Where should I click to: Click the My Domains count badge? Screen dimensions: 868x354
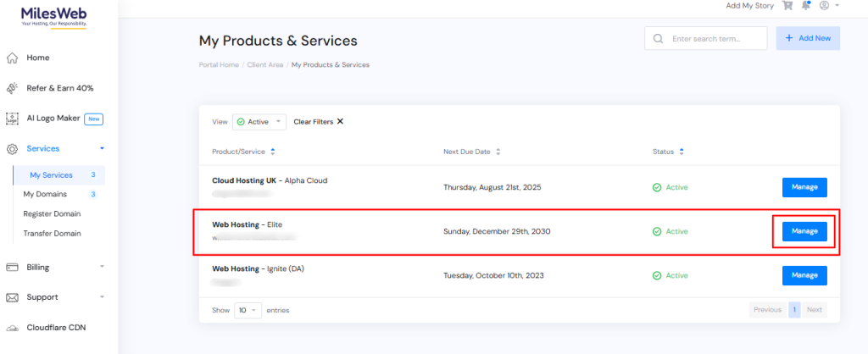coord(93,194)
